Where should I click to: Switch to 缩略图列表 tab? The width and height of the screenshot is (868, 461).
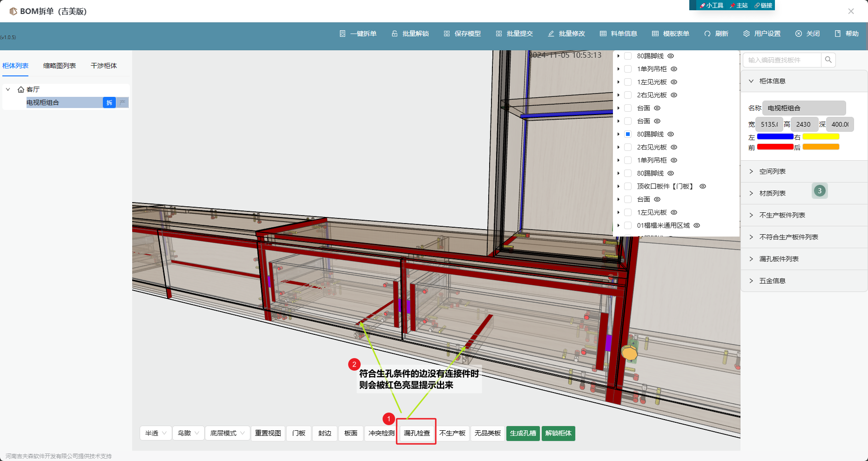[x=60, y=66]
